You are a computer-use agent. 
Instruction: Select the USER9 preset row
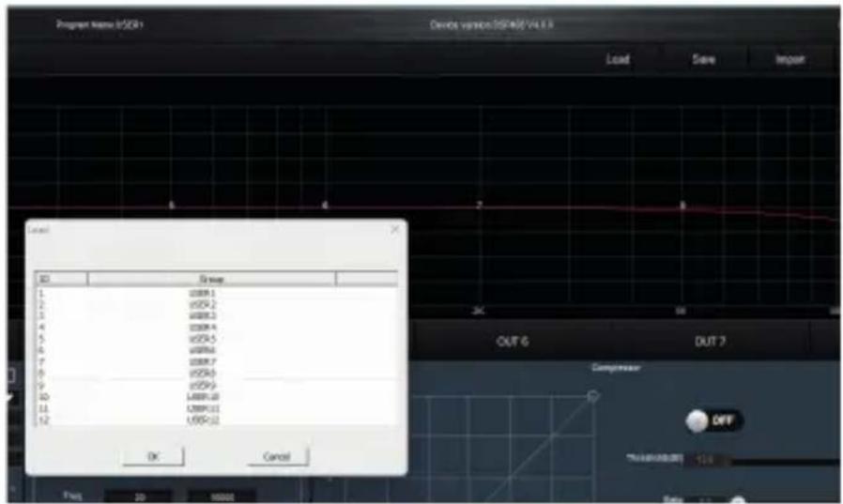point(217,386)
